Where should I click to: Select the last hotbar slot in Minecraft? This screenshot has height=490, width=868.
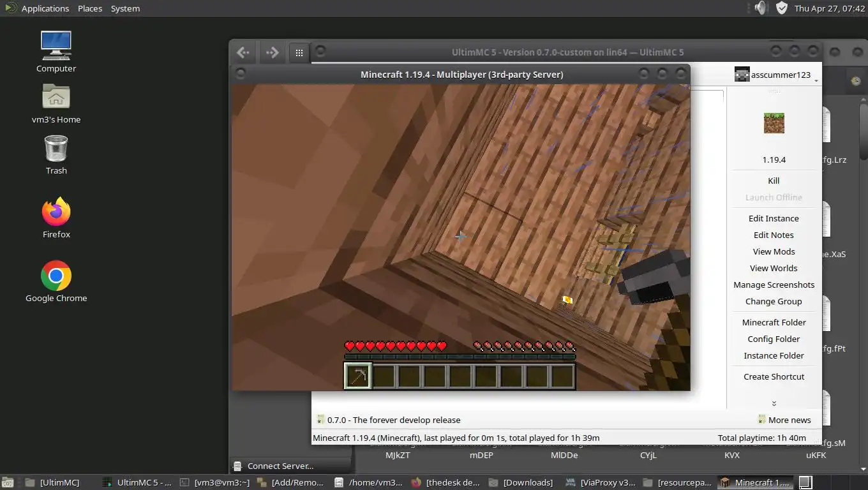(x=562, y=376)
